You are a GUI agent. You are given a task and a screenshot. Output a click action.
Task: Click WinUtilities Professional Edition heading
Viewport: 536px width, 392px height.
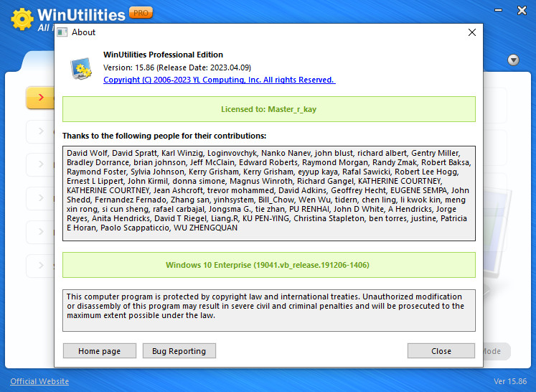[163, 55]
